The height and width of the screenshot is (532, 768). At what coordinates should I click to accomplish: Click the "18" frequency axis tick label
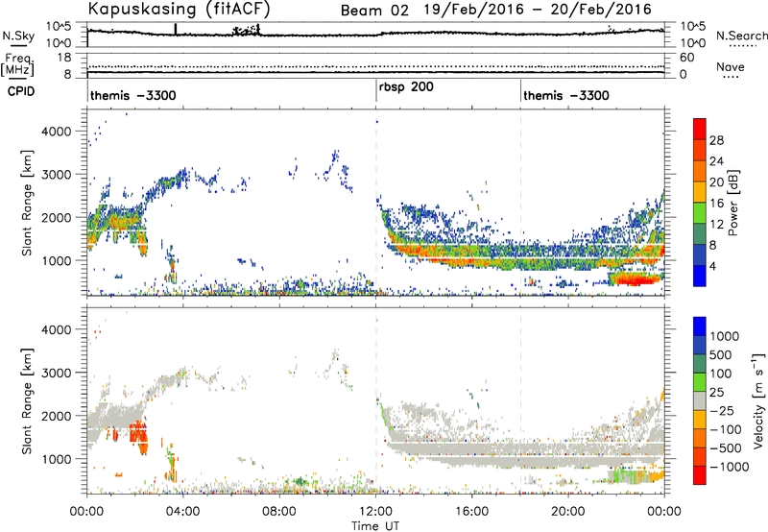pos(63,58)
